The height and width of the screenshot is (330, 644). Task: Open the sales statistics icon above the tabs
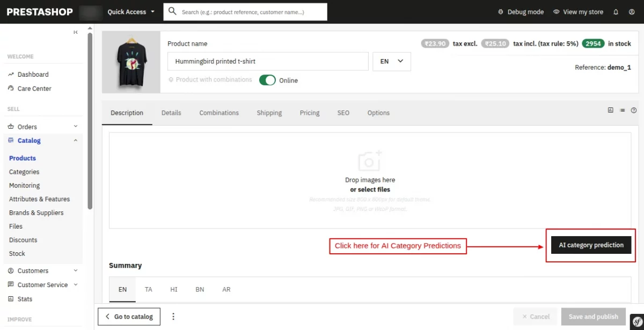click(x=610, y=110)
